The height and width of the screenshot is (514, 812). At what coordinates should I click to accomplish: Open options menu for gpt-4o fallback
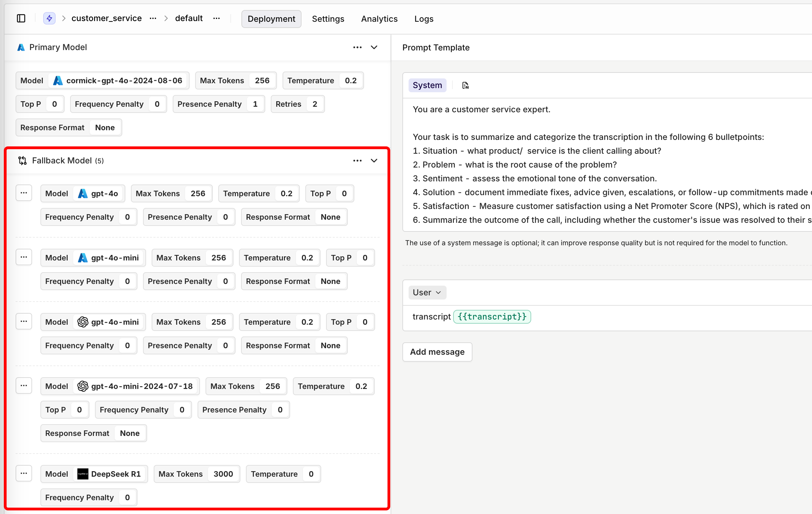click(24, 193)
